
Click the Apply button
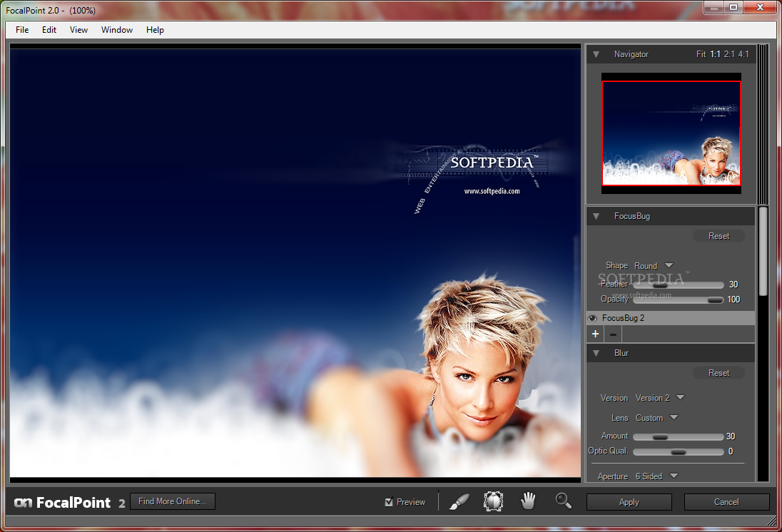click(629, 502)
